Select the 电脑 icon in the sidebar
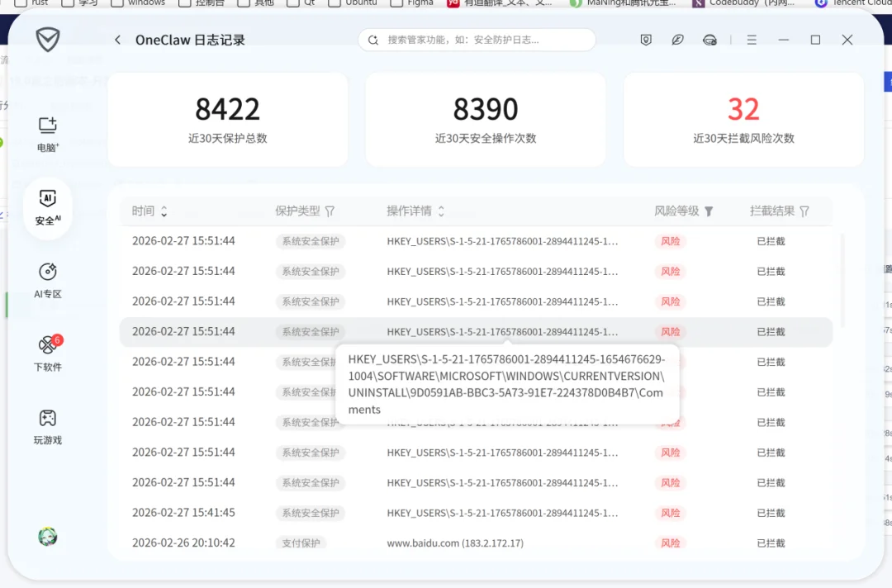This screenshot has height=588, width=892. coord(47,132)
